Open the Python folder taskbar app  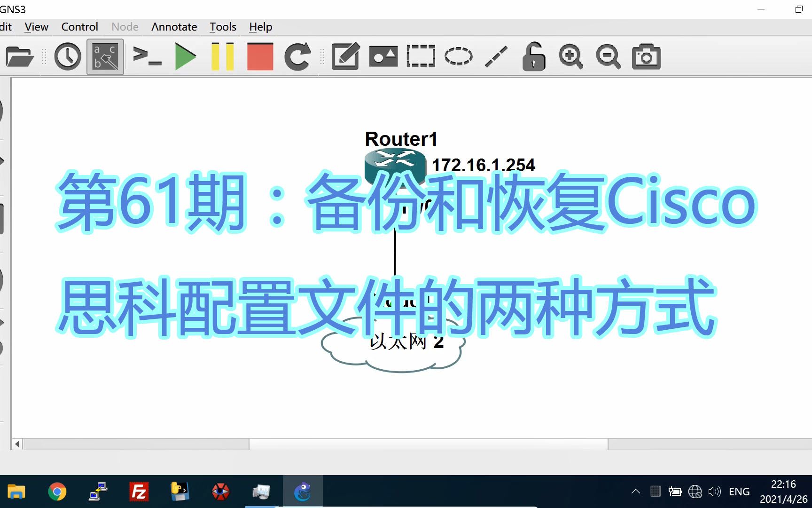point(180,492)
